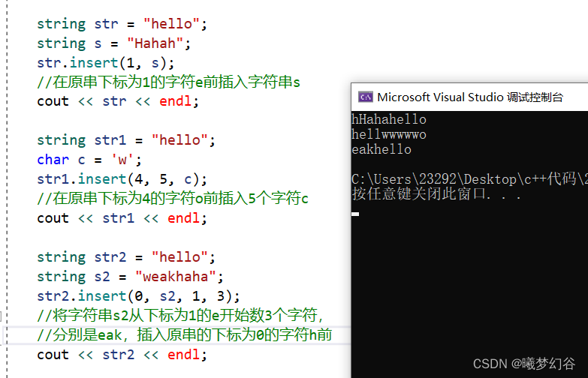The height and width of the screenshot is (378, 588).
Task: Click the line string str1 = "hello";
Action: click(126, 140)
